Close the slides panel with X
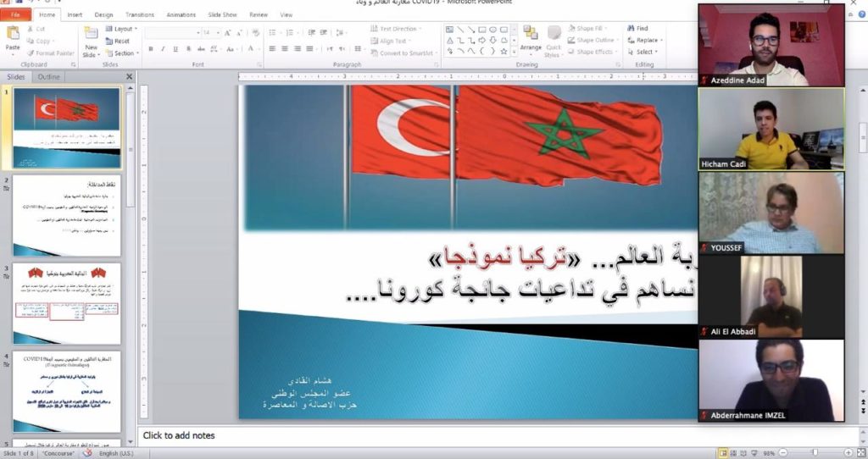 pyautogui.click(x=130, y=77)
